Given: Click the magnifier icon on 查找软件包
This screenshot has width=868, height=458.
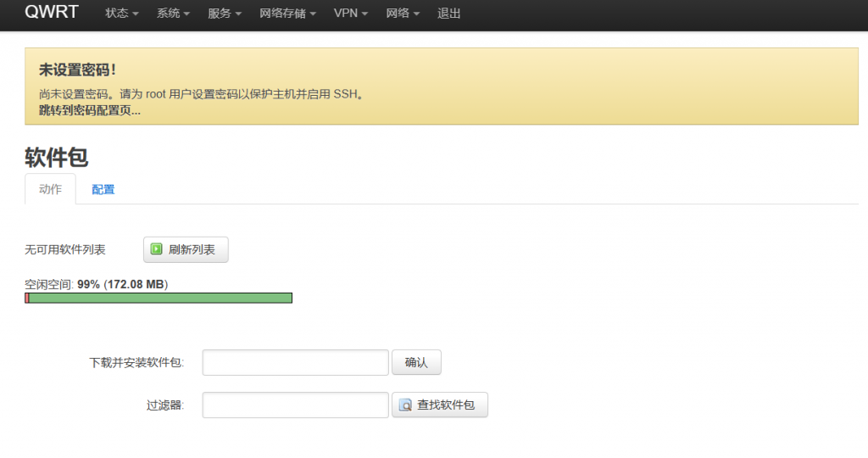Looking at the screenshot, I should (x=406, y=405).
